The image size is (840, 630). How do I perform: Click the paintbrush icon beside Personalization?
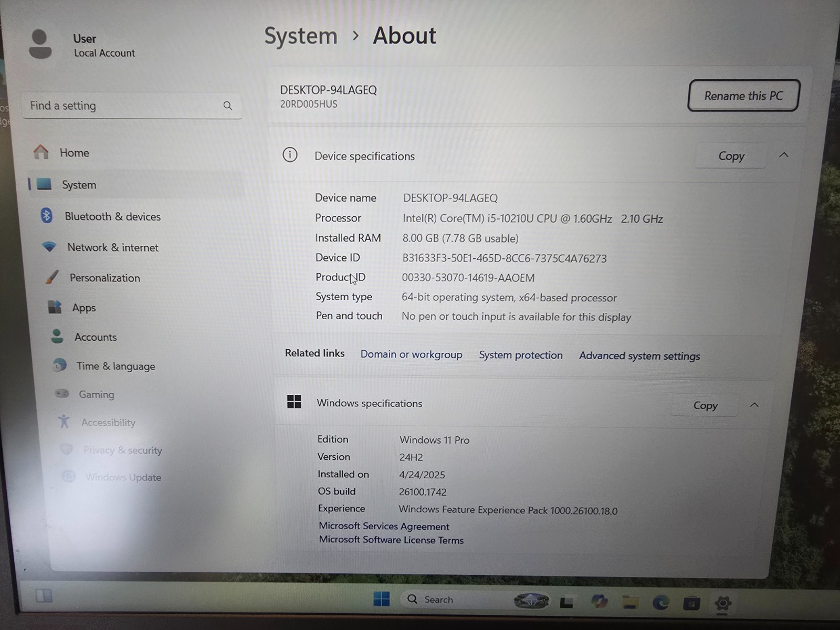pyautogui.click(x=51, y=277)
